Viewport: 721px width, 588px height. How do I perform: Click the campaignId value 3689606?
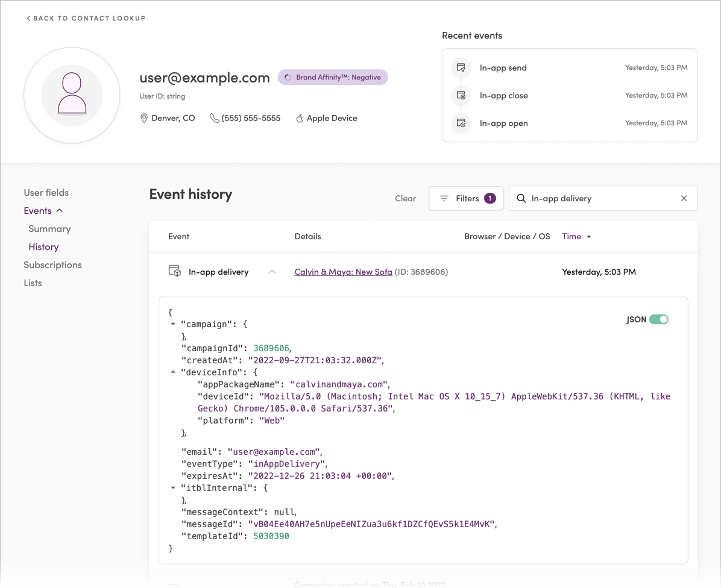(271, 348)
